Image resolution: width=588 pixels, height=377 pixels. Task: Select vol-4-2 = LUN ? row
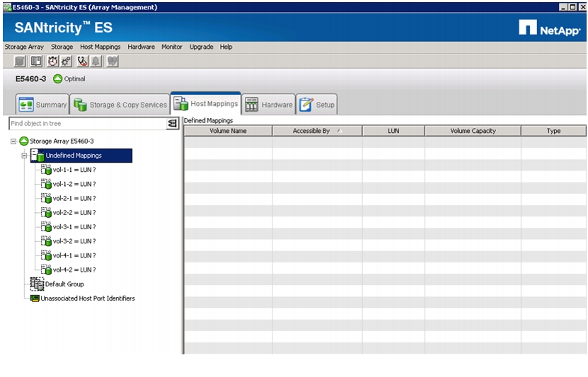coord(69,269)
